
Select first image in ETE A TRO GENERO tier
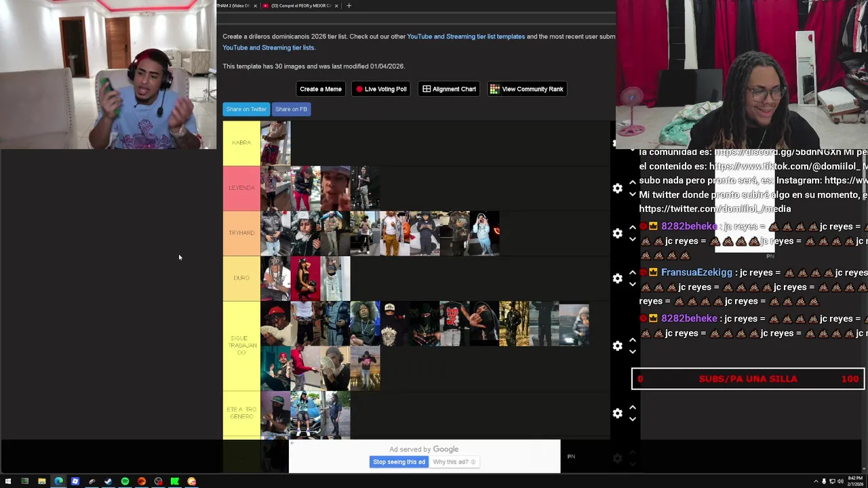275,413
